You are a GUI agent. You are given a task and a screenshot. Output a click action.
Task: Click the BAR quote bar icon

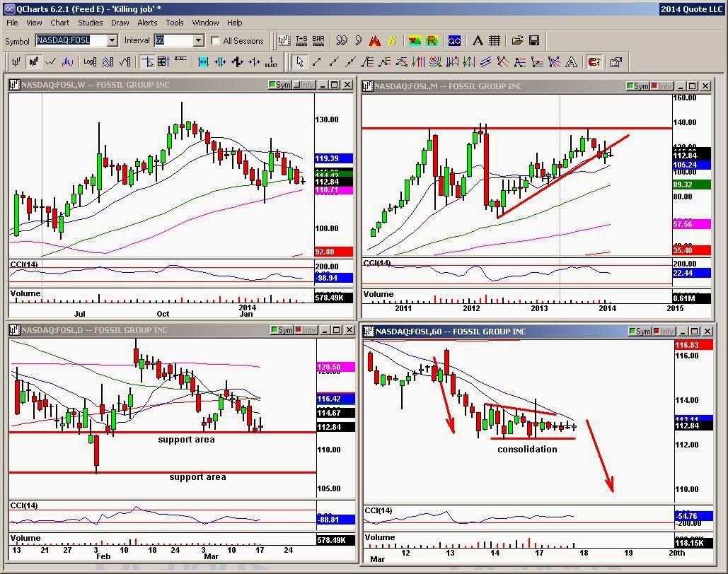click(x=318, y=41)
